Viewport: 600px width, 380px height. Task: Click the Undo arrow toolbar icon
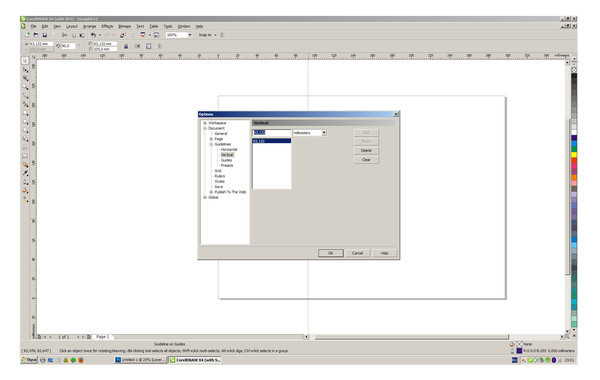[x=93, y=35]
